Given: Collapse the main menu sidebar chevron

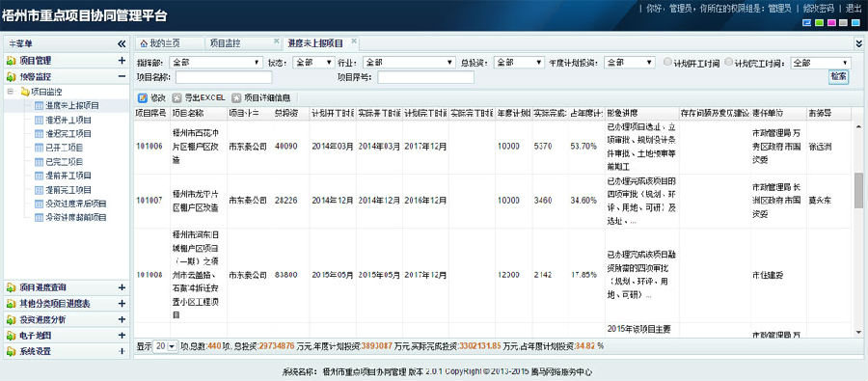Looking at the screenshot, I should [122, 43].
